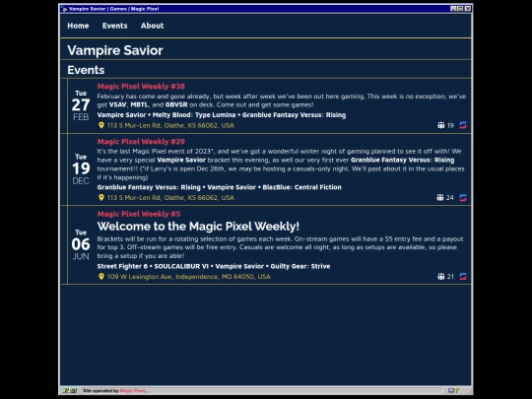Click map pin icon for Weekly #38

point(101,125)
